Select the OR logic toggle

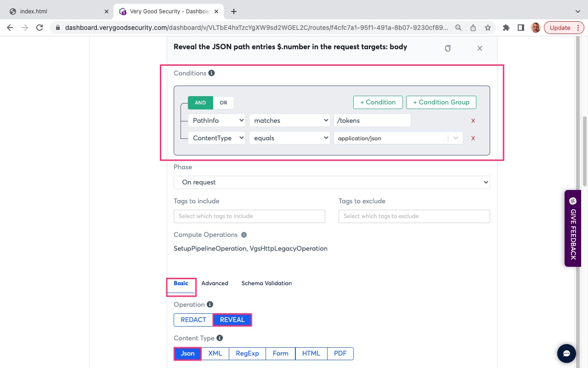click(223, 103)
